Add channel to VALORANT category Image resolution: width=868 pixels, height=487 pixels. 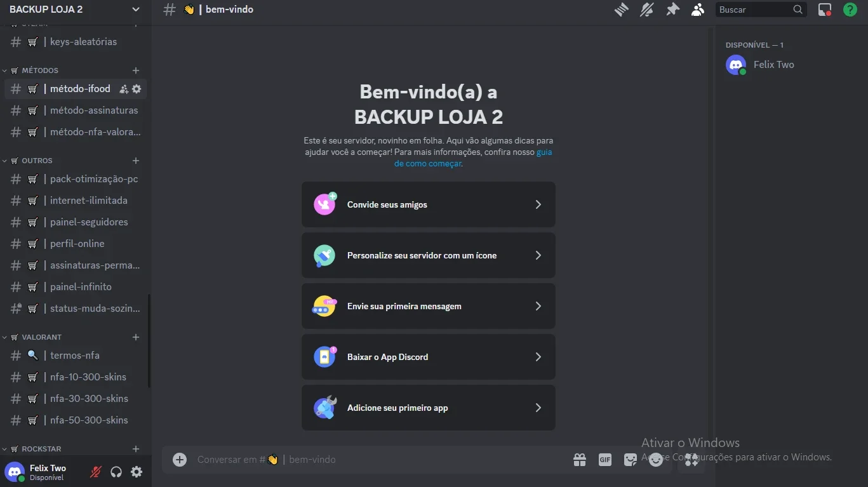pyautogui.click(x=135, y=337)
